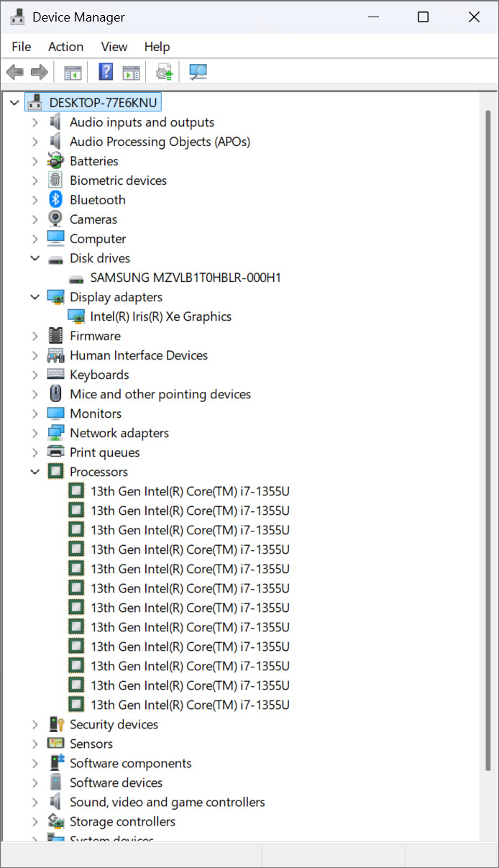This screenshot has width=499, height=868.
Task: Click the Batteries icon in the device tree
Action: click(56, 161)
